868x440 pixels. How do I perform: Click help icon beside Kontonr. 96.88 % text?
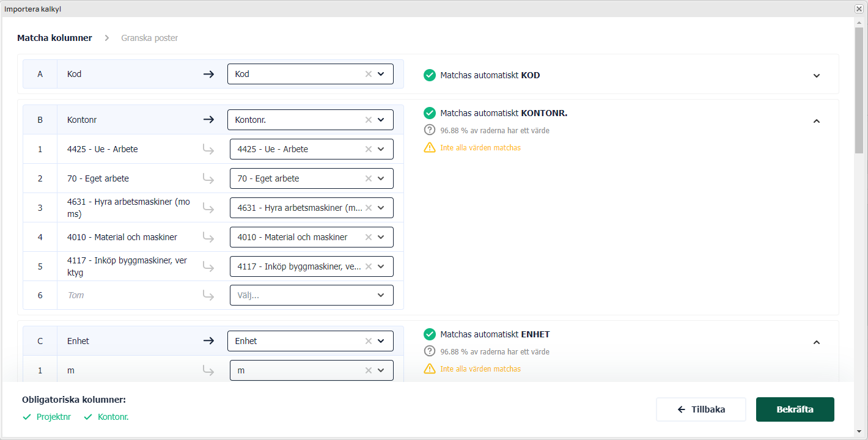pyautogui.click(x=430, y=130)
